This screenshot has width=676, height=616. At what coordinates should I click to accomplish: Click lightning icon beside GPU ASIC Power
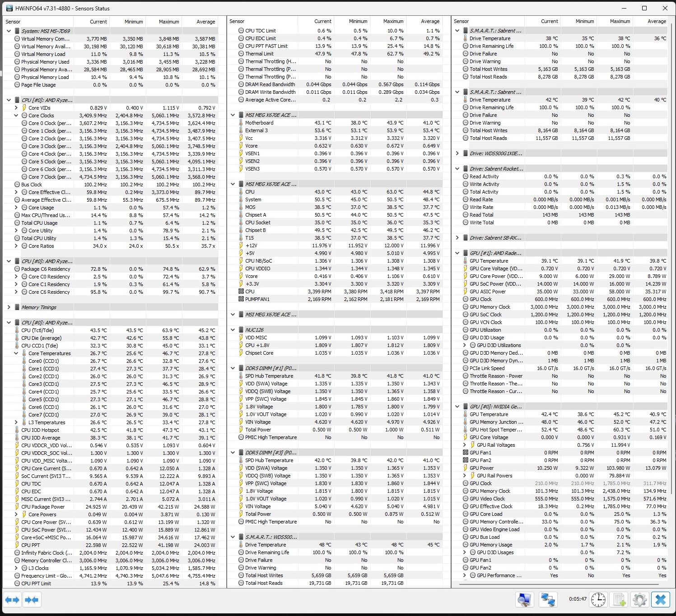465,292
